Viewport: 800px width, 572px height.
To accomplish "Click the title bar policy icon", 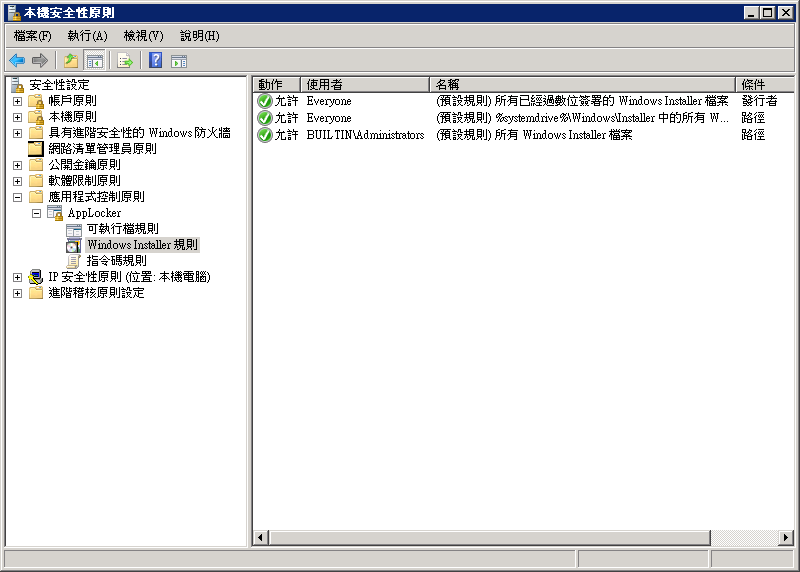I will click(14, 12).
